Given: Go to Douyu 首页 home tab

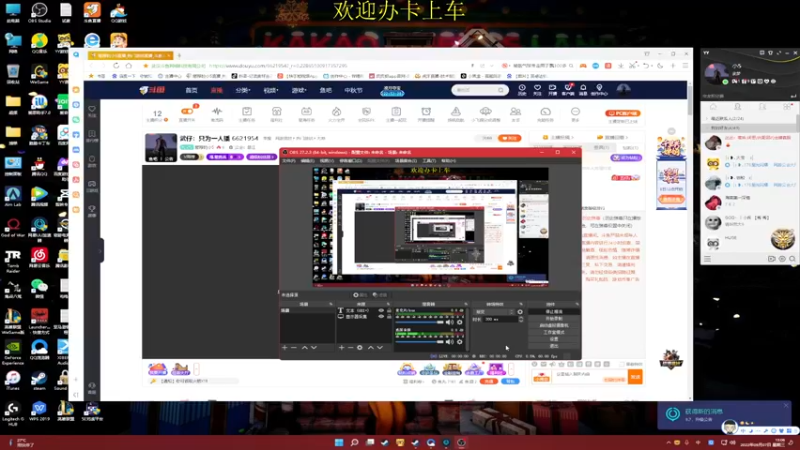Looking at the screenshot, I should click(191, 90).
